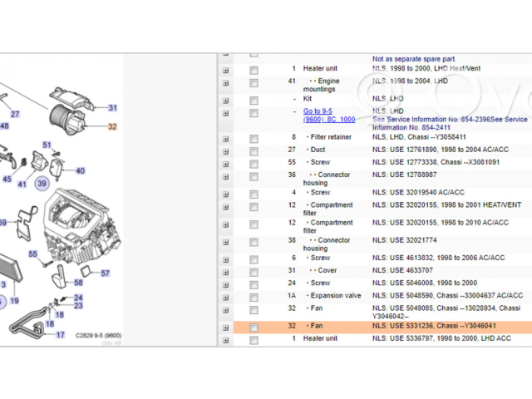Select callout 40 in the diagram
This screenshot has height=399, width=532.
click(x=80, y=171)
